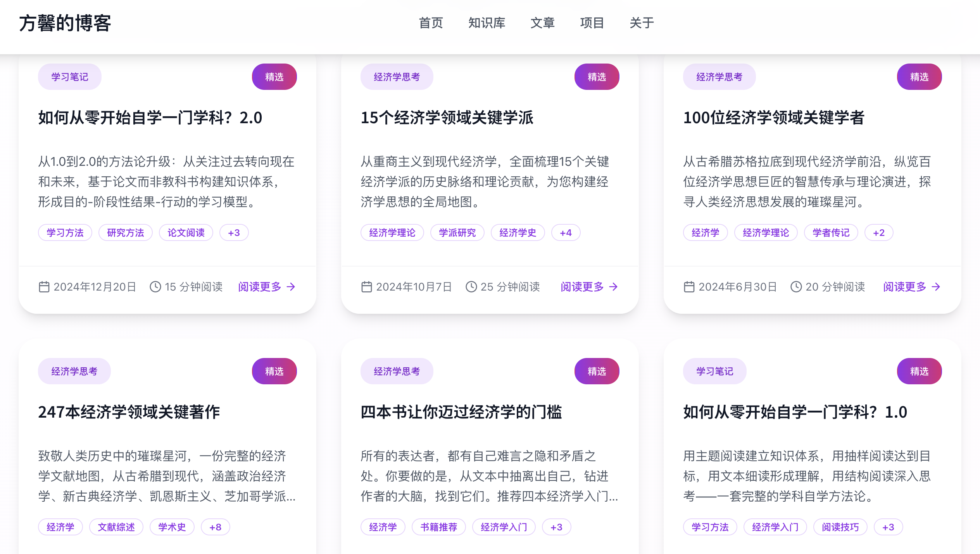
Task: Select the 学习方法 tag
Action: coord(64,232)
